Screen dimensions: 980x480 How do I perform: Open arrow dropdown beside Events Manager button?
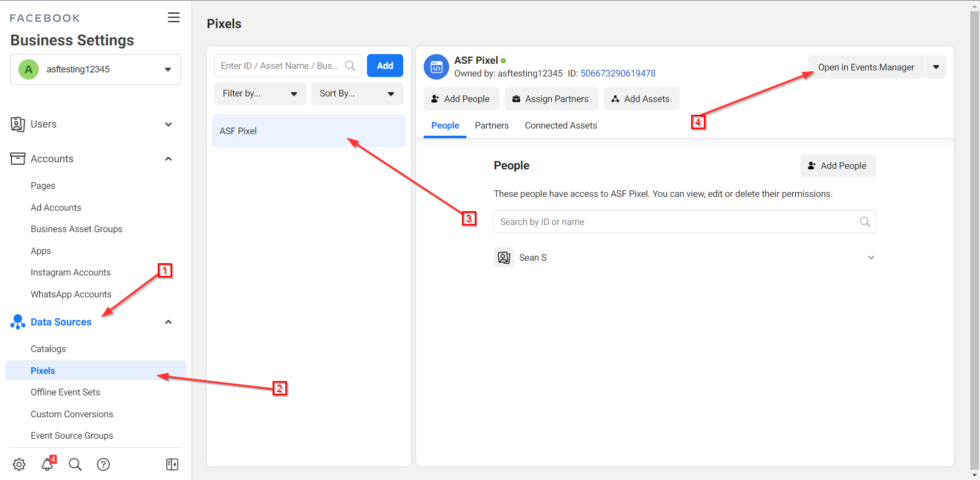point(936,67)
